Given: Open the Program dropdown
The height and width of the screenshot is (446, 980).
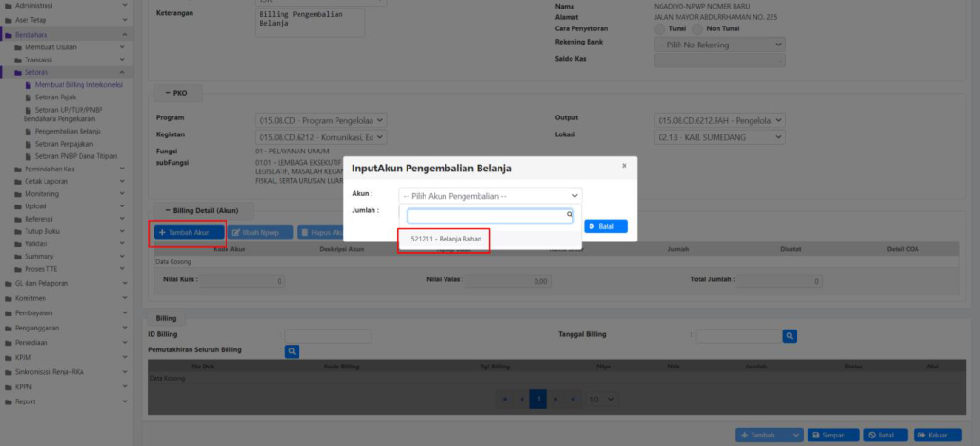Looking at the screenshot, I should coord(320,120).
